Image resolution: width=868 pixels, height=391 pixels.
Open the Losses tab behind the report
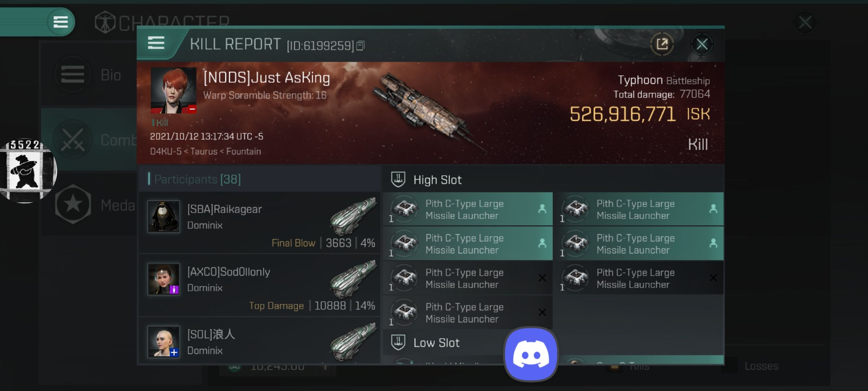coord(761,366)
